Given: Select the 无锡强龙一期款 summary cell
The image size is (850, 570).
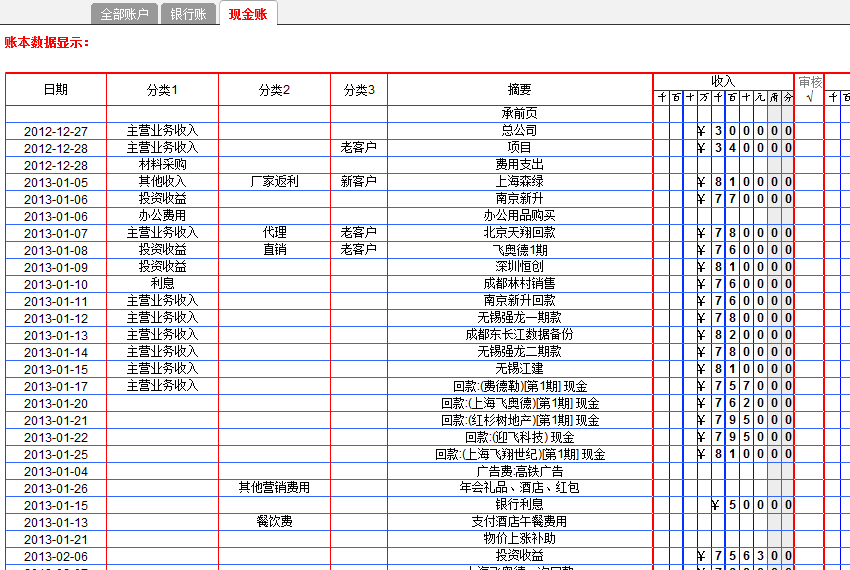Looking at the screenshot, I should pyautogui.click(x=520, y=318).
